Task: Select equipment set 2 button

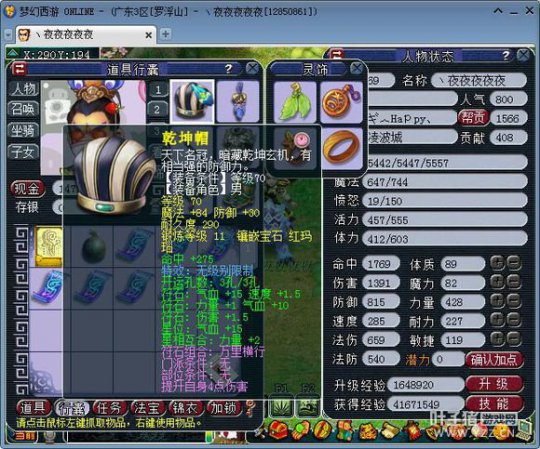Action: click(158, 109)
